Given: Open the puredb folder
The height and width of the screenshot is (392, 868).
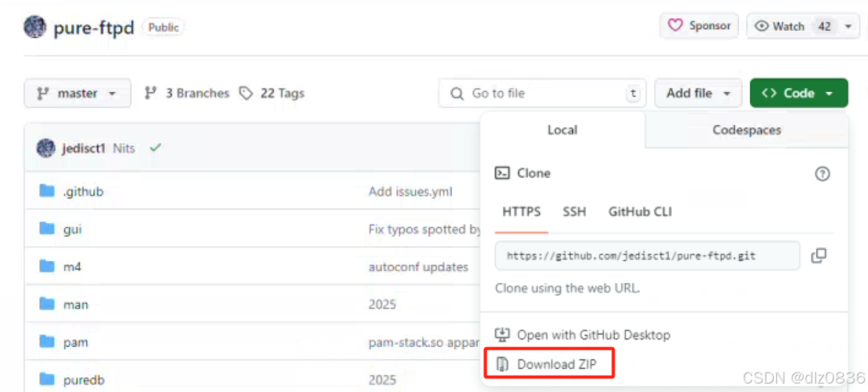Looking at the screenshot, I should point(84,380).
